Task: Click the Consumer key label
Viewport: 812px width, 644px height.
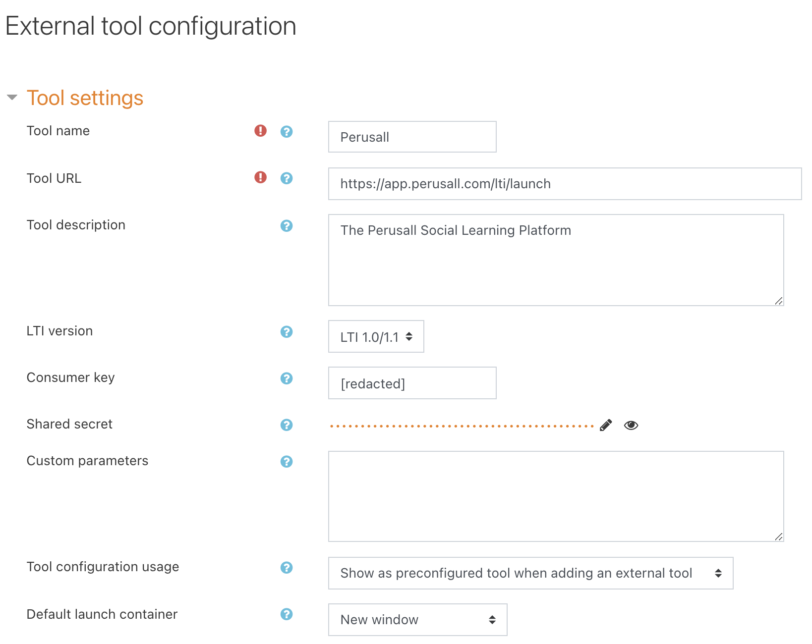Action: tap(70, 377)
